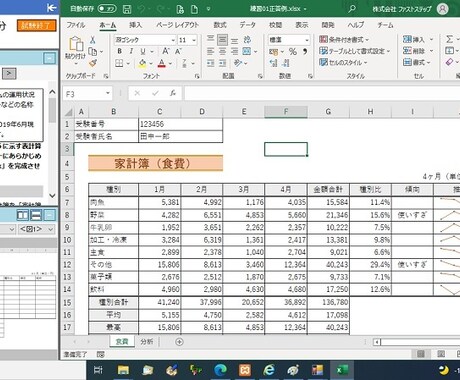460x380 pixels.
Task: Click the add new sheet plus button
Action: point(179,342)
